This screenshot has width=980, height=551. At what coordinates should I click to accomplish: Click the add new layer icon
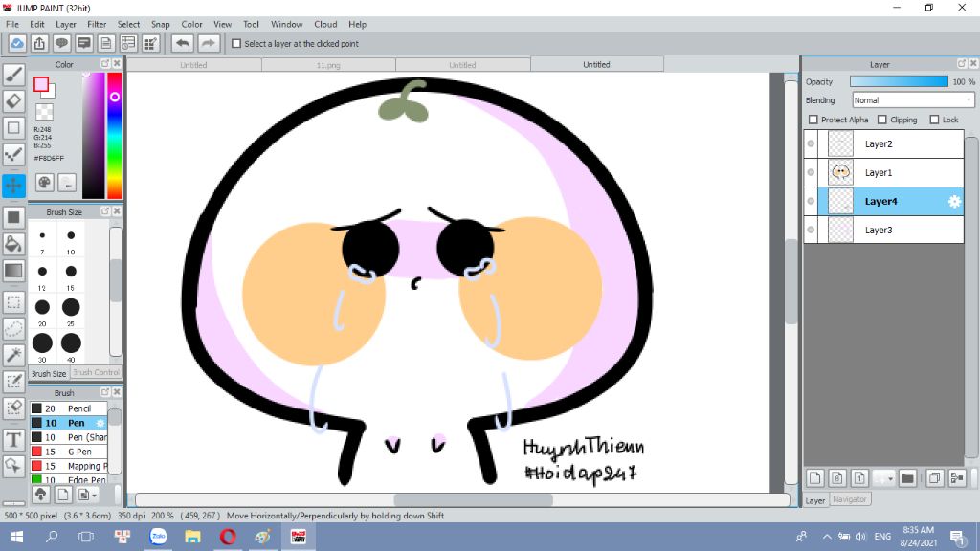click(815, 478)
